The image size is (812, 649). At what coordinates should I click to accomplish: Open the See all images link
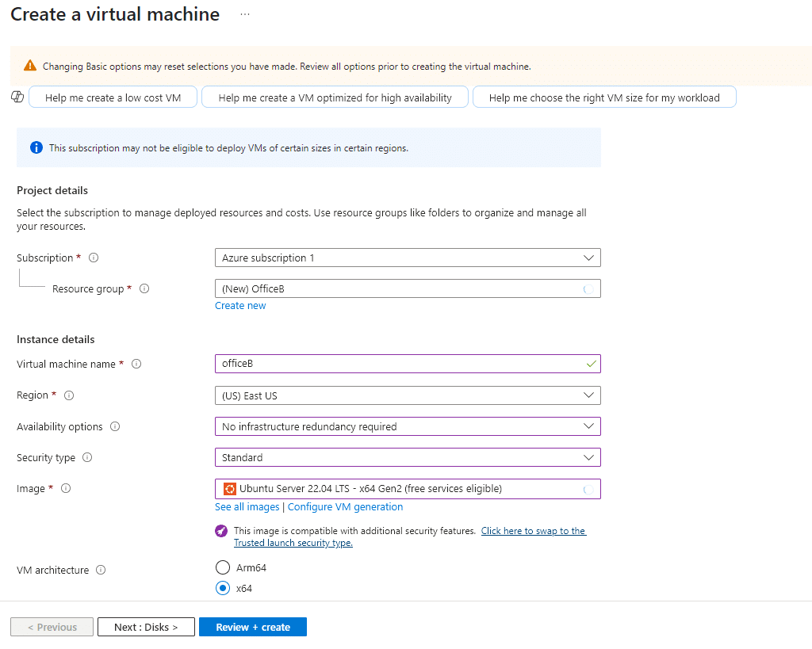(x=247, y=507)
